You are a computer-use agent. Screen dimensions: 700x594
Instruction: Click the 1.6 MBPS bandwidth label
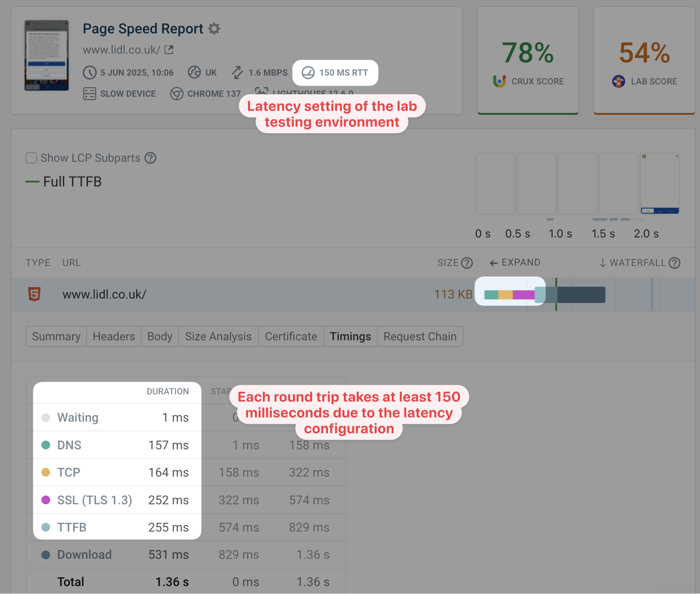(x=268, y=73)
